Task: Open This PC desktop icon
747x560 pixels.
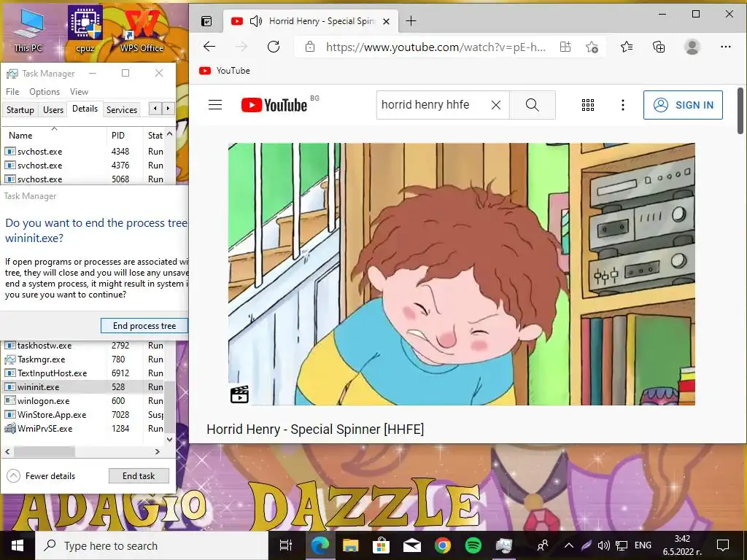Action: point(28,29)
